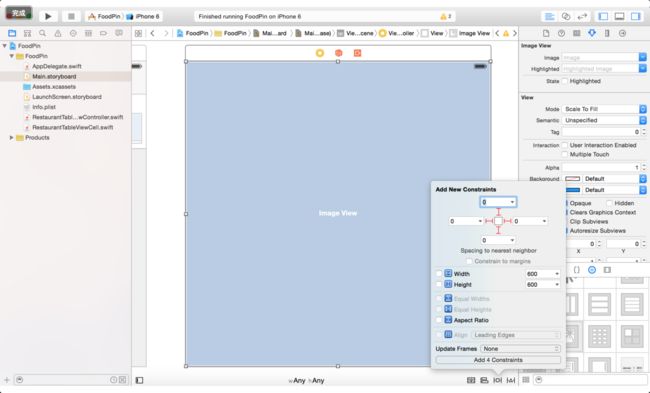Screen dimensions: 650x393
Task: Stop the running app with the stop button
Action: click(x=71, y=17)
